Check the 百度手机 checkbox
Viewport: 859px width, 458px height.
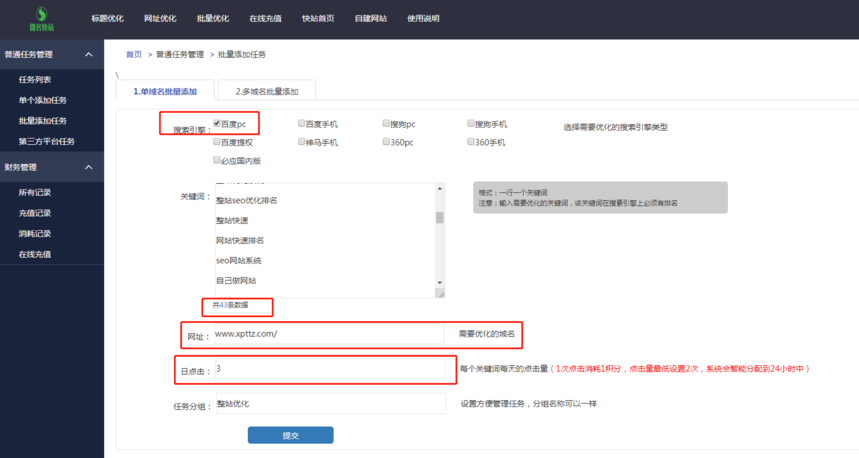(x=301, y=123)
